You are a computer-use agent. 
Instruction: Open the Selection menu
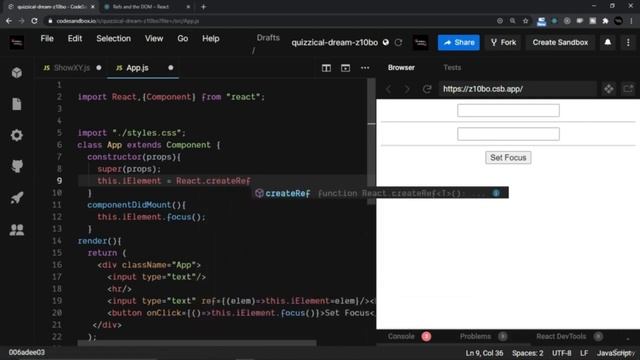113,38
